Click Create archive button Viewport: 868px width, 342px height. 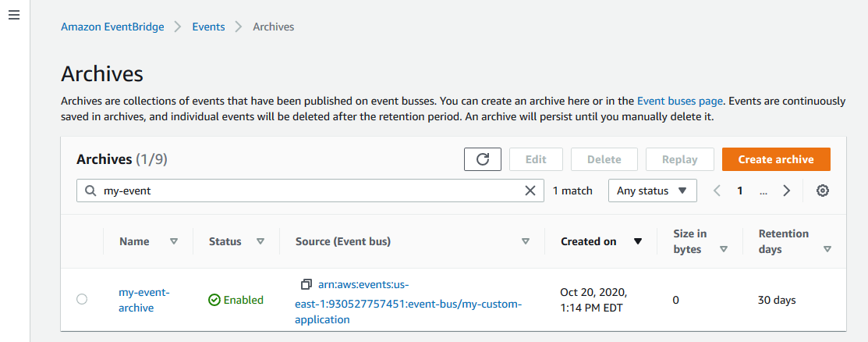(x=775, y=159)
